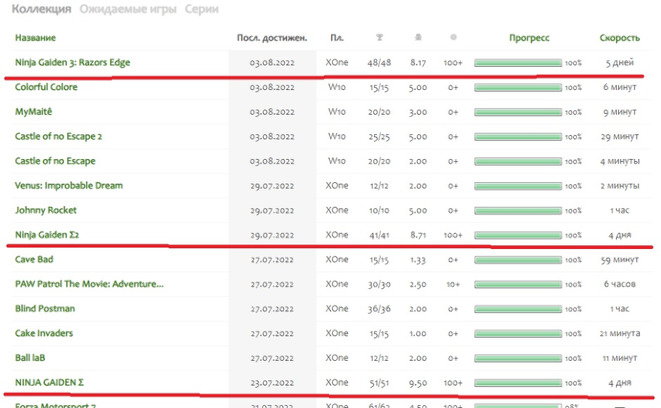Sort table by Название column
661x408 pixels.
[35, 38]
